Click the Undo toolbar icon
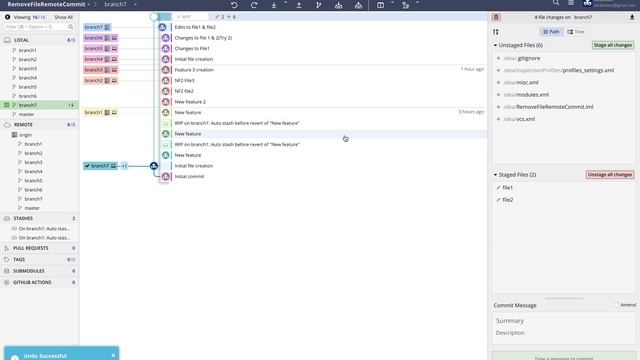Image resolution: width=640 pixels, height=360 pixels. (x=234, y=5)
